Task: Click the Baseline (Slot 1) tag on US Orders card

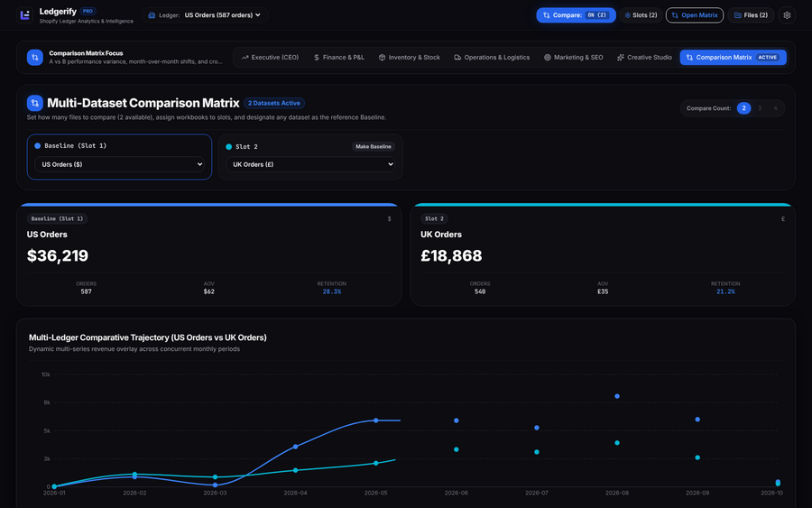Action: tap(57, 218)
